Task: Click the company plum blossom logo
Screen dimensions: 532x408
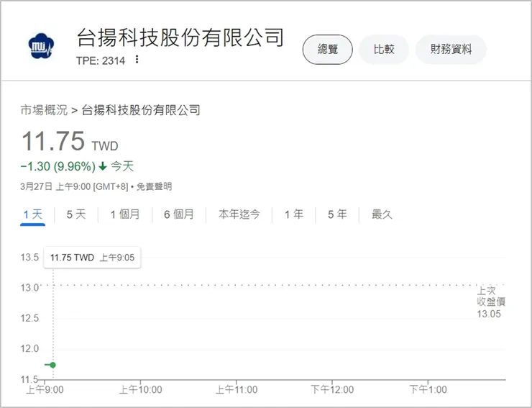Action: point(41,46)
